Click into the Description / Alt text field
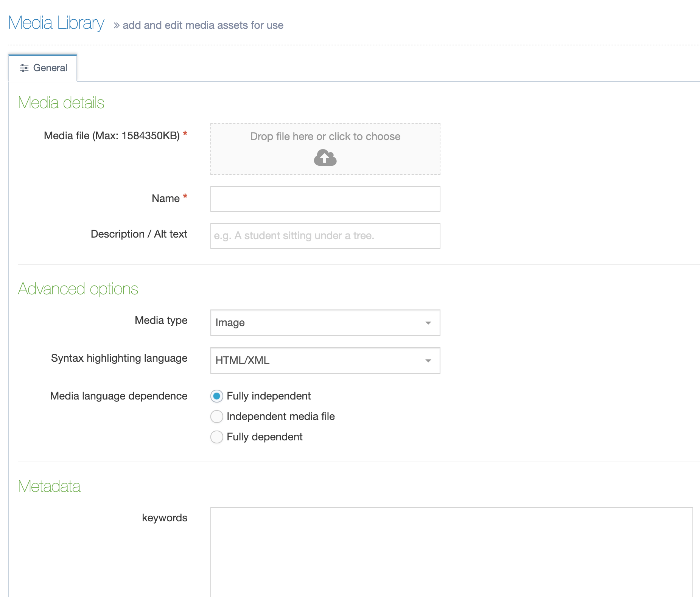This screenshot has height=597, width=700. [325, 236]
